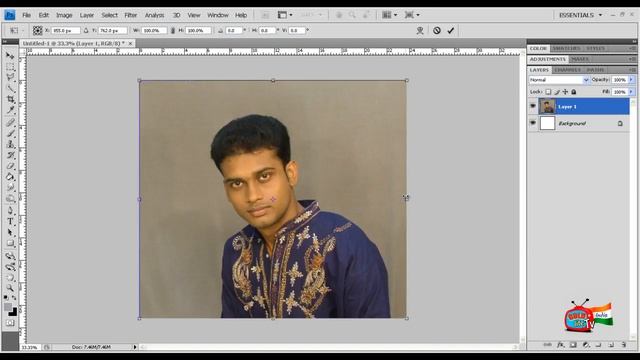Select the Path Selection tool
Image resolution: width=640 pixels, height=360 pixels.
(10, 233)
